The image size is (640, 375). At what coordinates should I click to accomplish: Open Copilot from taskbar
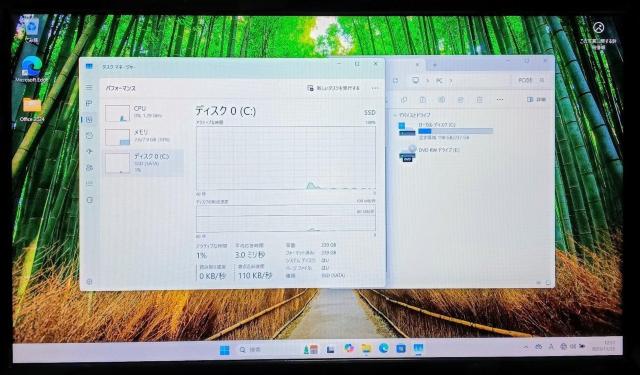tap(348, 348)
